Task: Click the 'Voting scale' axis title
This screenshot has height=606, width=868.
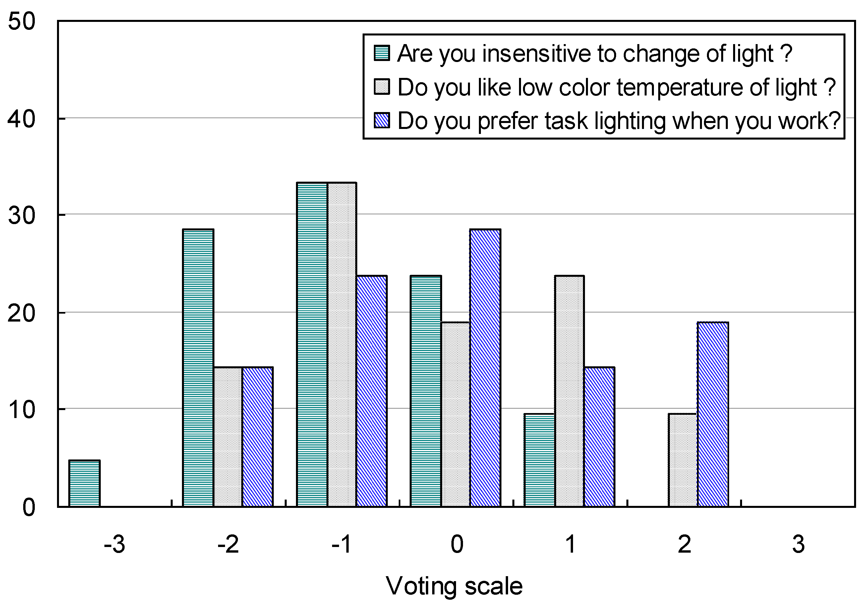Action: click(454, 586)
